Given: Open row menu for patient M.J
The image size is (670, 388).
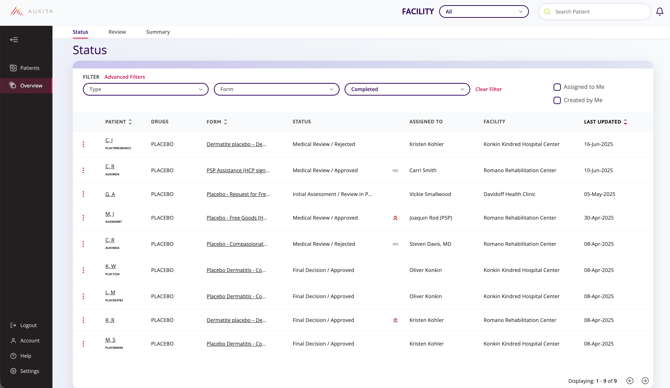Looking at the screenshot, I should click(83, 218).
